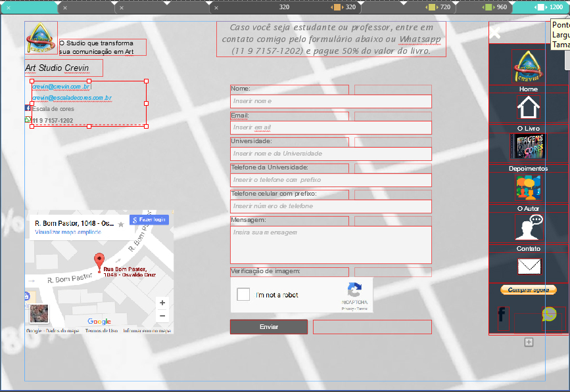Click the crevin@escaladecores.com.br email link
The width and height of the screenshot is (570, 392).
[x=72, y=98]
